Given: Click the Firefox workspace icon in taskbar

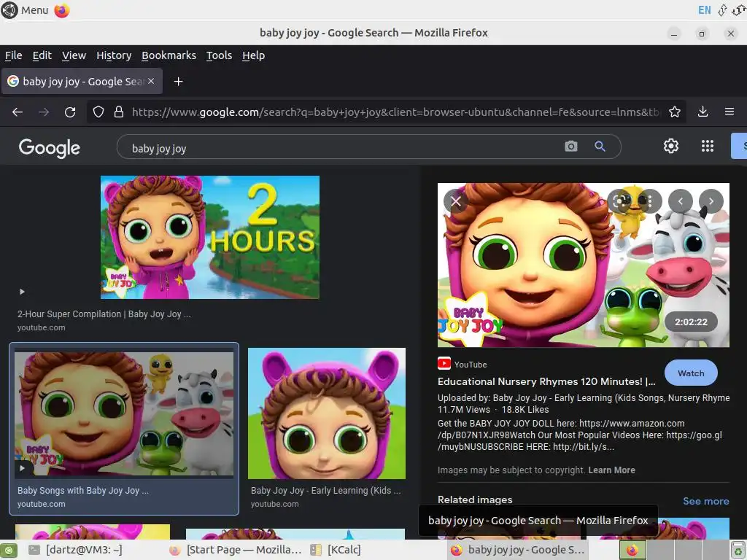Looking at the screenshot, I should 632,550.
